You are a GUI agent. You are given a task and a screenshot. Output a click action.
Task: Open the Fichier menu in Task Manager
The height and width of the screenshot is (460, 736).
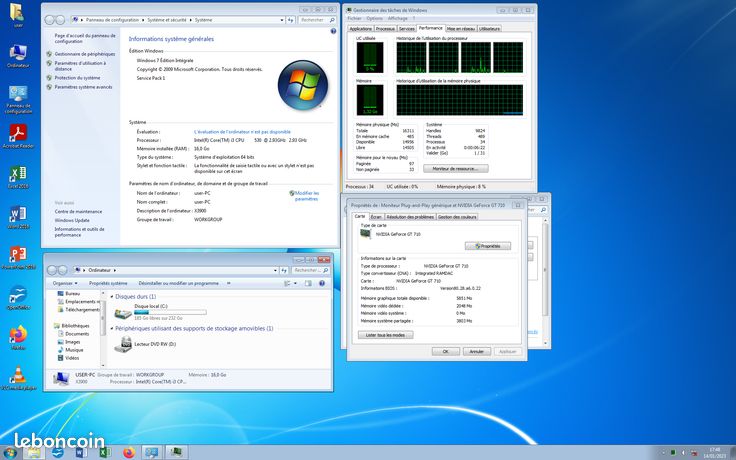pos(354,18)
